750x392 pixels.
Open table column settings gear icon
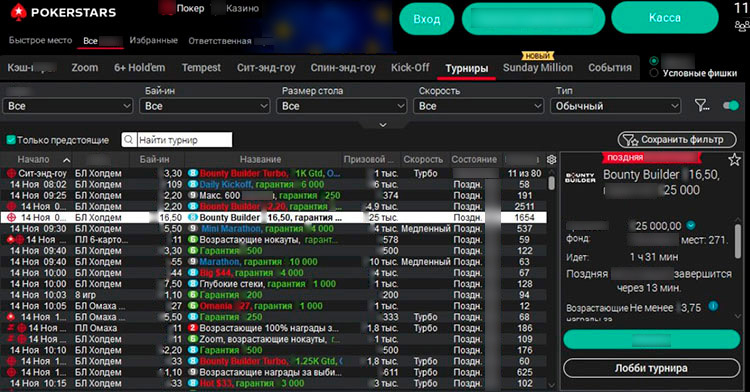click(x=551, y=160)
